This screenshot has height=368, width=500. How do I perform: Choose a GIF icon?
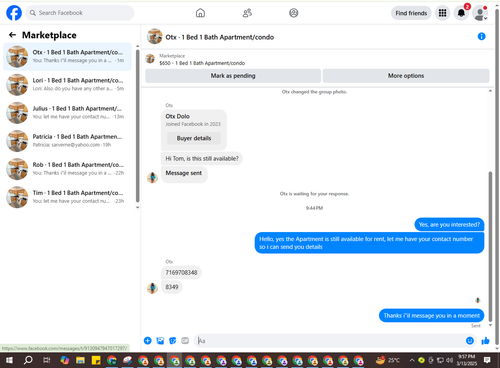click(x=185, y=340)
